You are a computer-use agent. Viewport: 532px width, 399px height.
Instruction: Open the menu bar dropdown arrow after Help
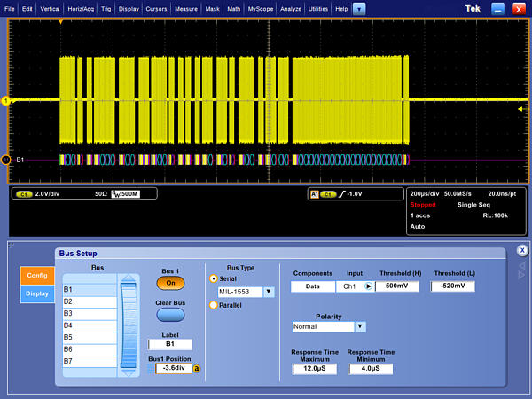pyautogui.click(x=358, y=8)
